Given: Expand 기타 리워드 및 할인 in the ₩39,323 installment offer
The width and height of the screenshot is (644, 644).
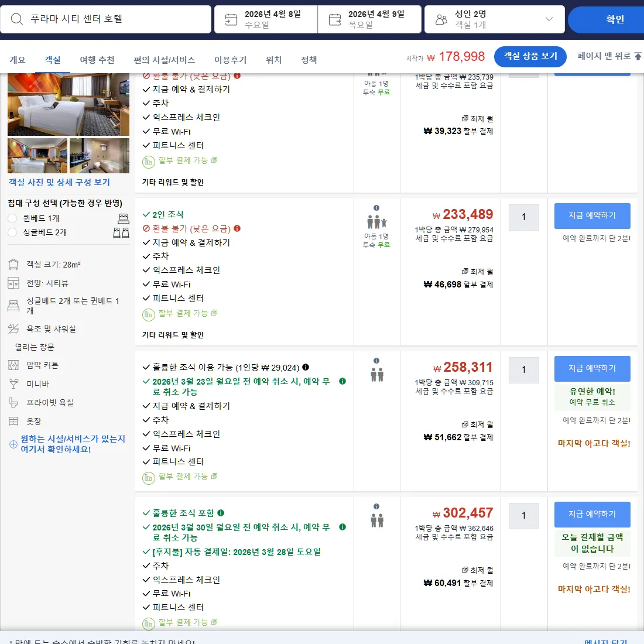Looking at the screenshot, I should point(173,182).
